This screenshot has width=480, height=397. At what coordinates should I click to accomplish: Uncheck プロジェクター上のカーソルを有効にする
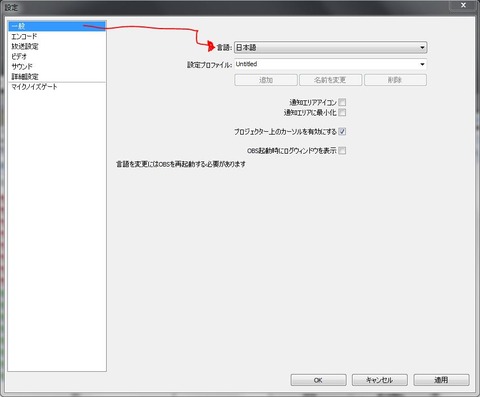coord(342,131)
